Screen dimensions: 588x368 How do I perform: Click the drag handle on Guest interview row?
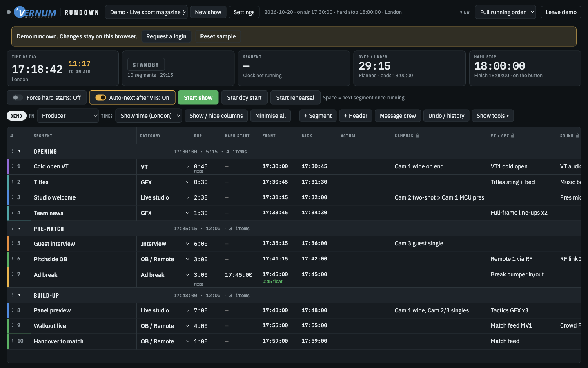click(11, 243)
